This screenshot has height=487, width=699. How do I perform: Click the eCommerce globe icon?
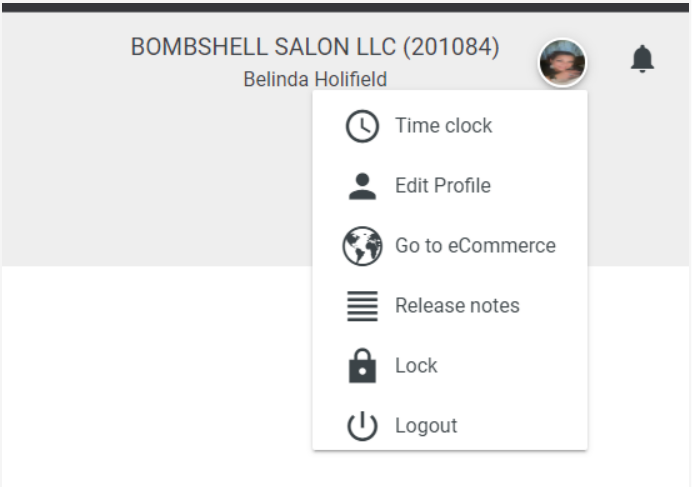point(362,246)
